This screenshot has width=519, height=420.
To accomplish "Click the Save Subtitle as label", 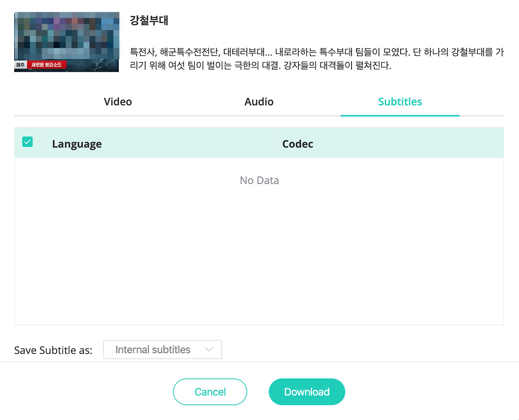I will pos(53,350).
